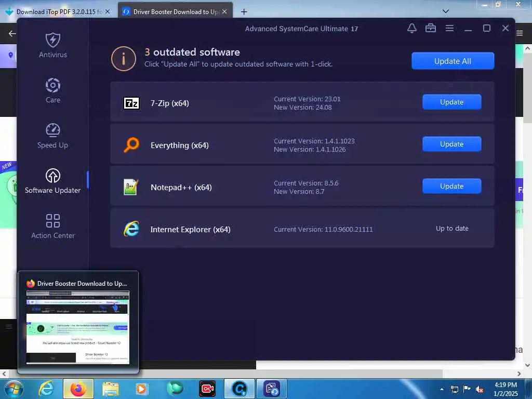532x399 pixels.
Task: Open the notifications bell icon
Action: point(412,28)
